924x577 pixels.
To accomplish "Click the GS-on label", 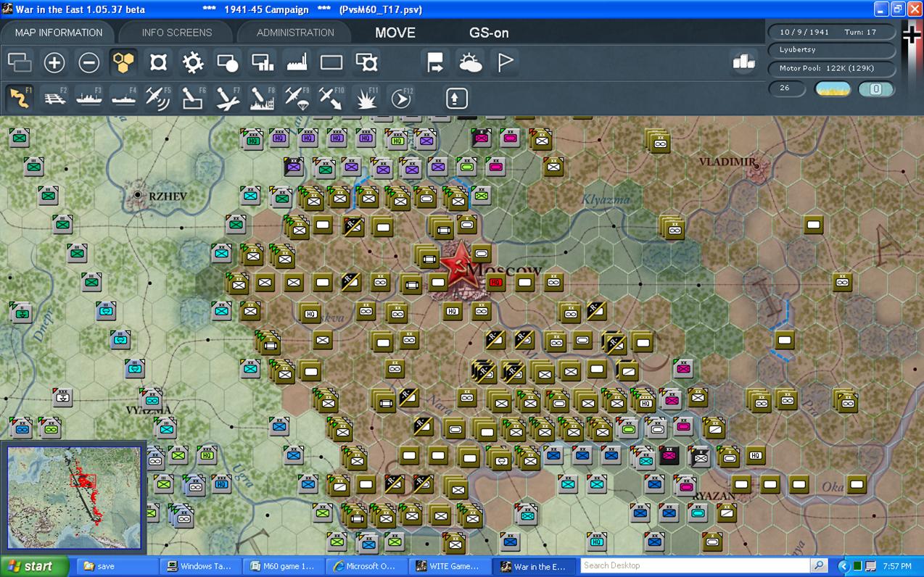I will point(489,33).
